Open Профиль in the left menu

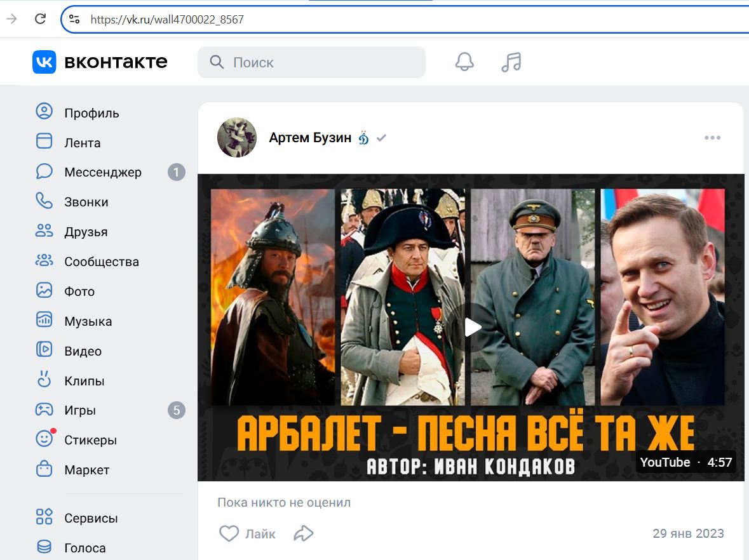coord(91,113)
